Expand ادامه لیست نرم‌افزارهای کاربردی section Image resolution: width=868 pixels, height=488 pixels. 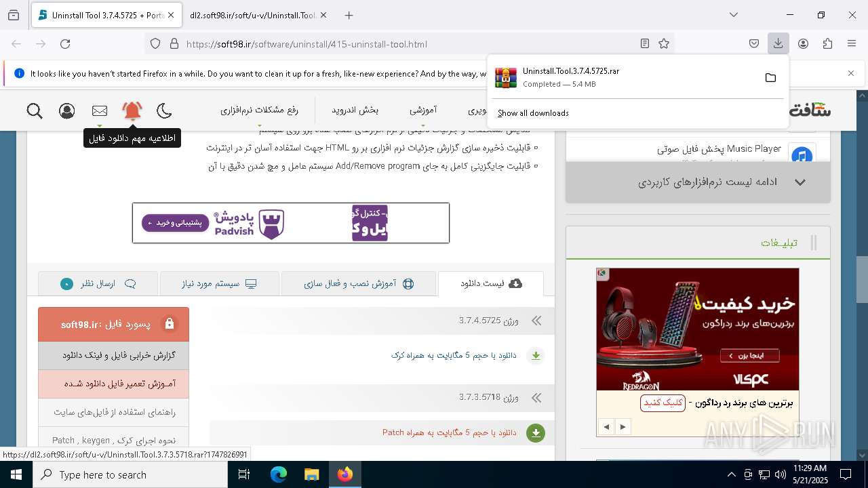click(x=698, y=182)
